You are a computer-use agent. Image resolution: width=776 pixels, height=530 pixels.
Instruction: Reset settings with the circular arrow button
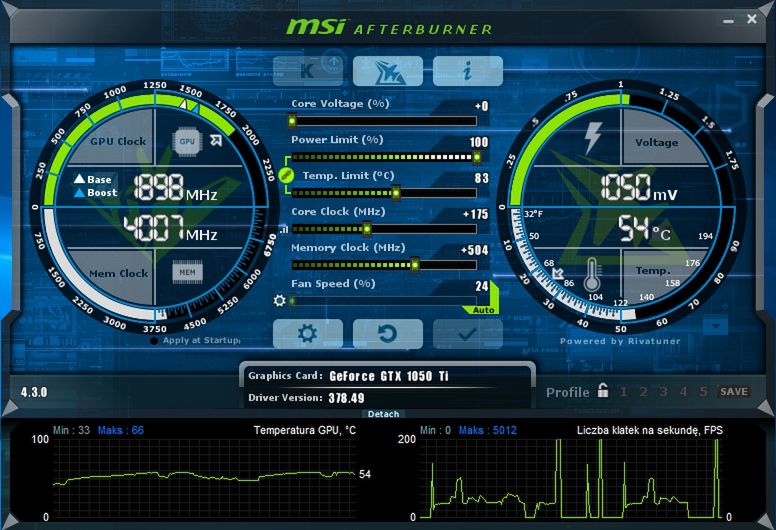[388, 334]
